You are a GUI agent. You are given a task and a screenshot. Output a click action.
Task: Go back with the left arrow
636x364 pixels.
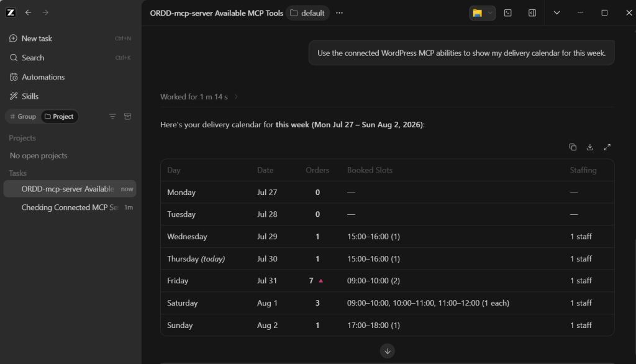(28, 12)
